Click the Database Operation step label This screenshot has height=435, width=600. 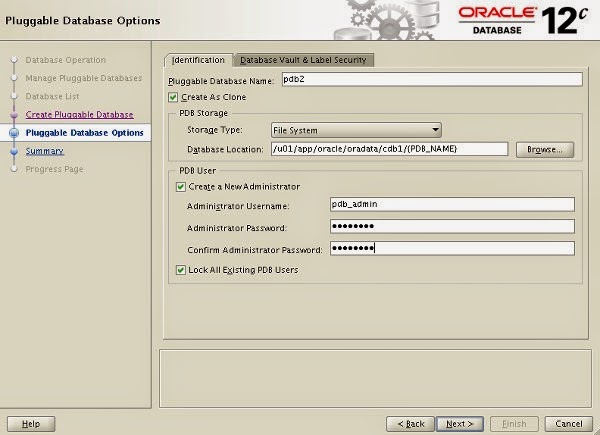click(65, 60)
